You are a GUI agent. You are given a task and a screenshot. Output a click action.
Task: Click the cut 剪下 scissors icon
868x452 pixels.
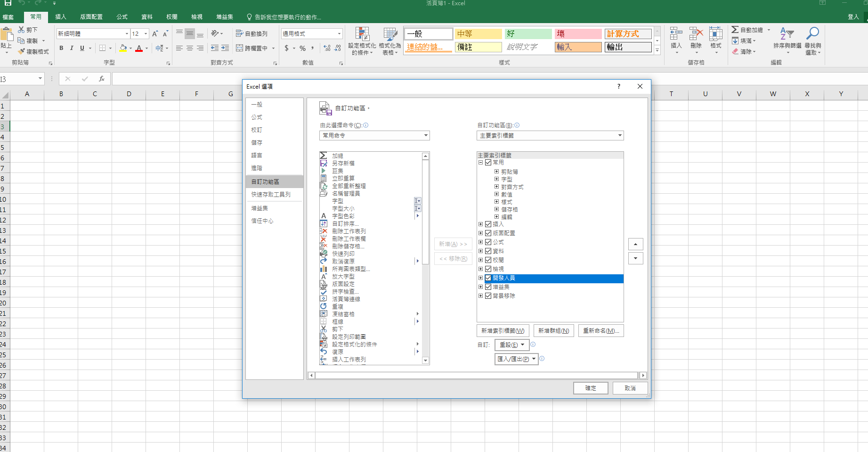(21, 30)
